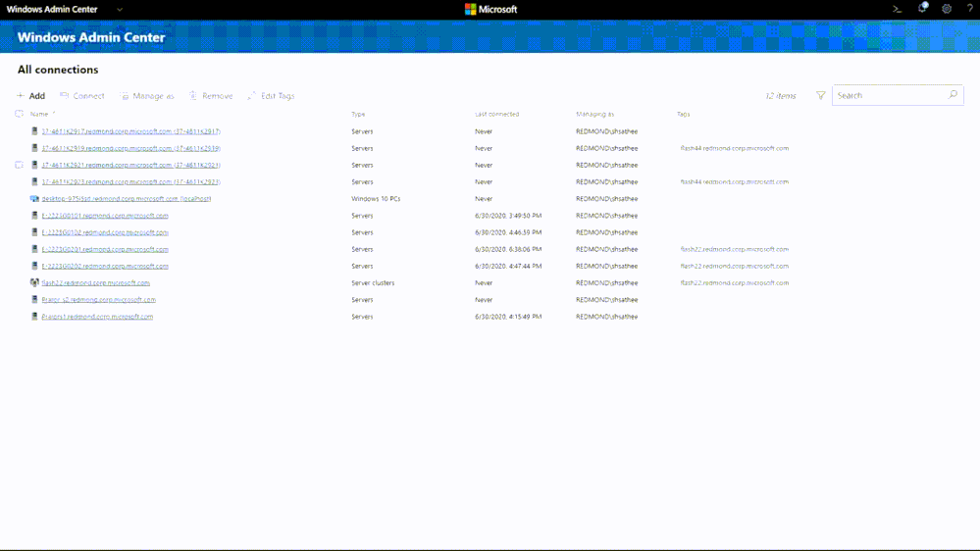Click the Windows Admin Center title banner text
This screenshot has height=551, width=980.
(x=91, y=37)
